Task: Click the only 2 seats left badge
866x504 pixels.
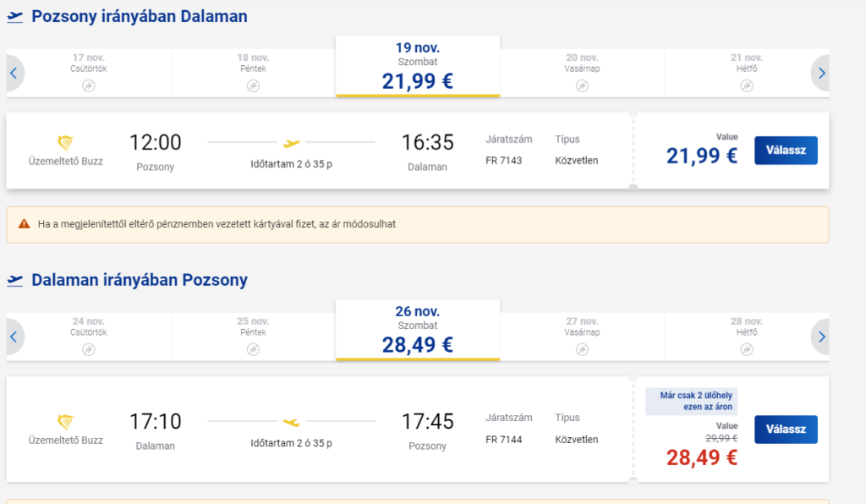Action: point(692,402)
